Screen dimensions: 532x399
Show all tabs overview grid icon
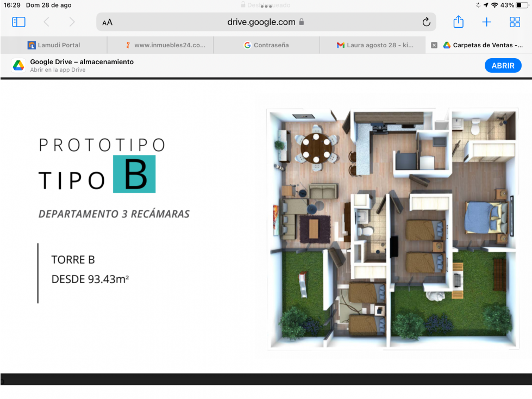tap(515, 22)
